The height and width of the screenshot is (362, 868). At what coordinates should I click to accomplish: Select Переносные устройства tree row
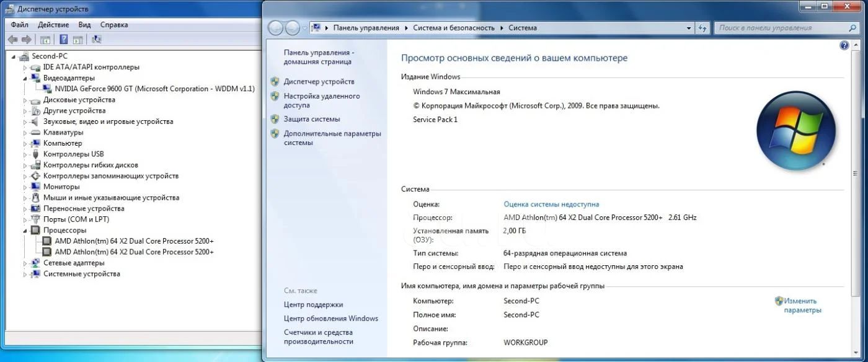pos(84,208)
